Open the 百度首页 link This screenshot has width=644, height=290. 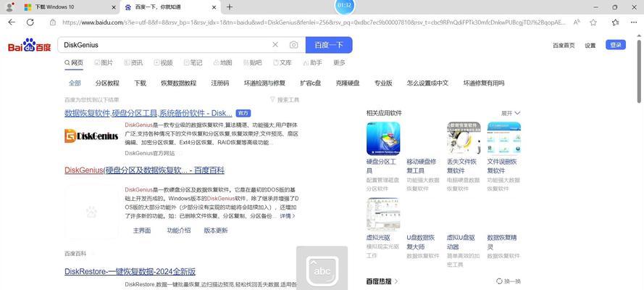(x=564, y=46)
